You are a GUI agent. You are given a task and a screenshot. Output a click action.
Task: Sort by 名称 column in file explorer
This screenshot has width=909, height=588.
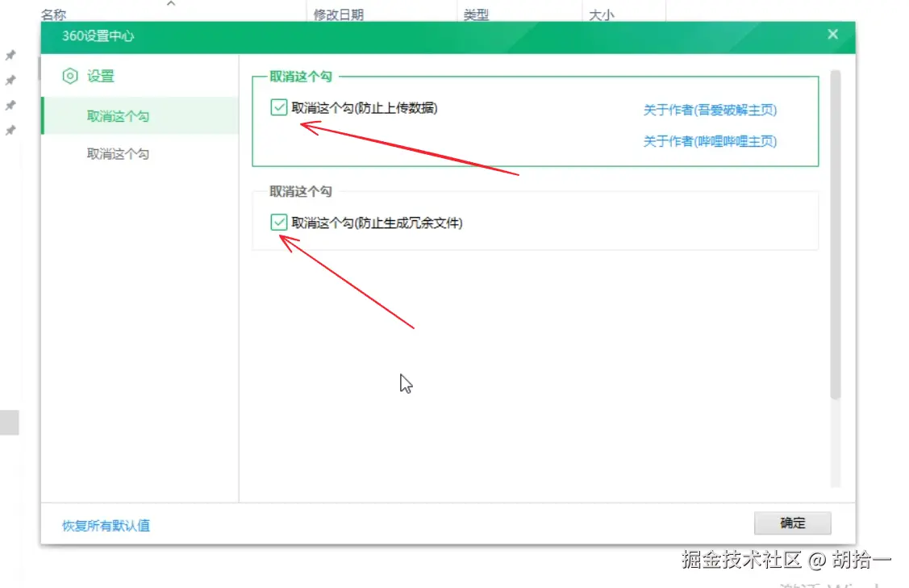click(x=54, y=15)
